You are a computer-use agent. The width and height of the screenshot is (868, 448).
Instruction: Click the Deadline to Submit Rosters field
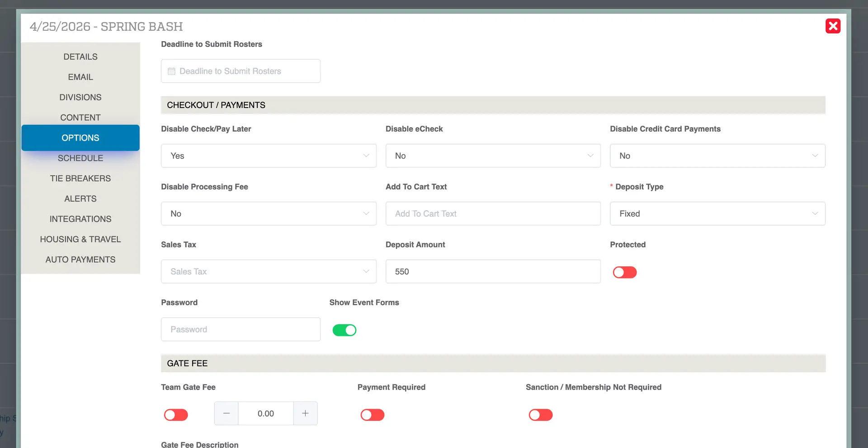[241, 71]
